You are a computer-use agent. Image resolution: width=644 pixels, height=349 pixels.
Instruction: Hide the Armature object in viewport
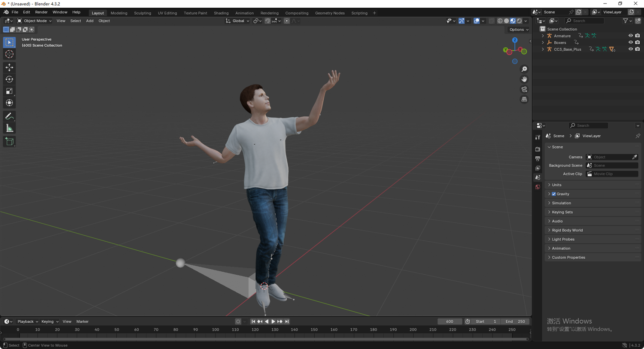click(x=631, y=36)
